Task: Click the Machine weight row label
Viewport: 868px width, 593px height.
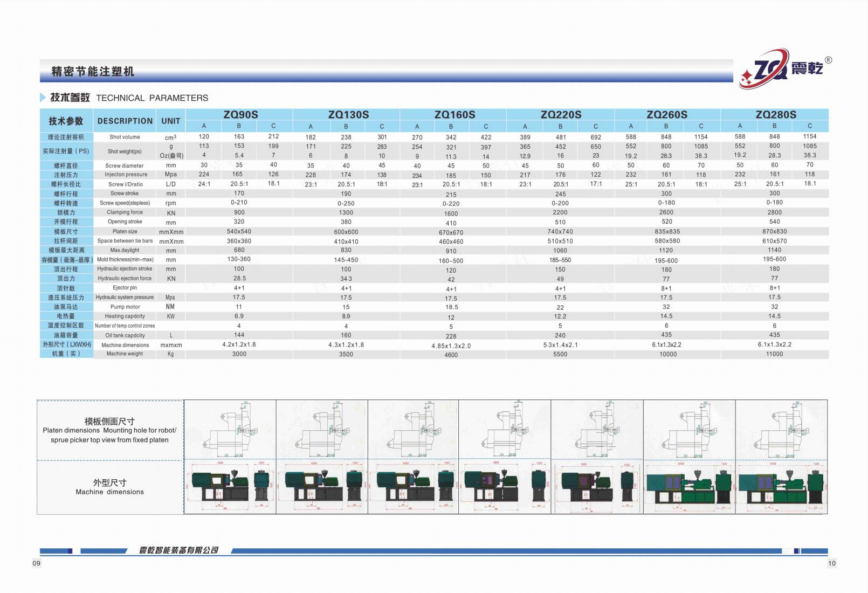Action: tap(125, 354)
